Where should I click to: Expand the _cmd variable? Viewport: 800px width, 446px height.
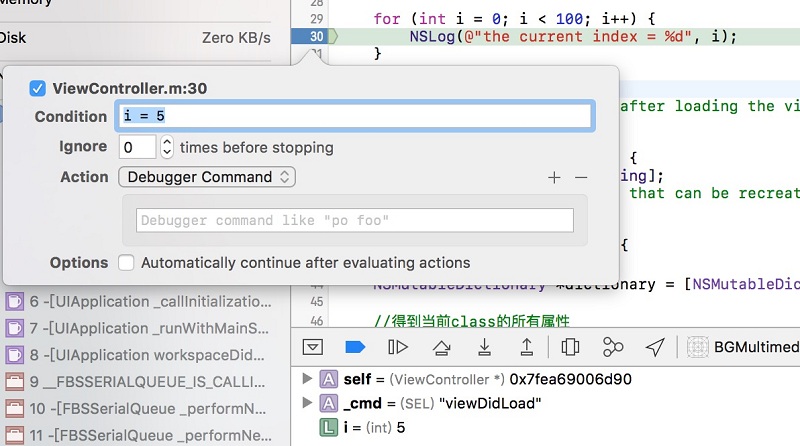[x=306, y=403]
